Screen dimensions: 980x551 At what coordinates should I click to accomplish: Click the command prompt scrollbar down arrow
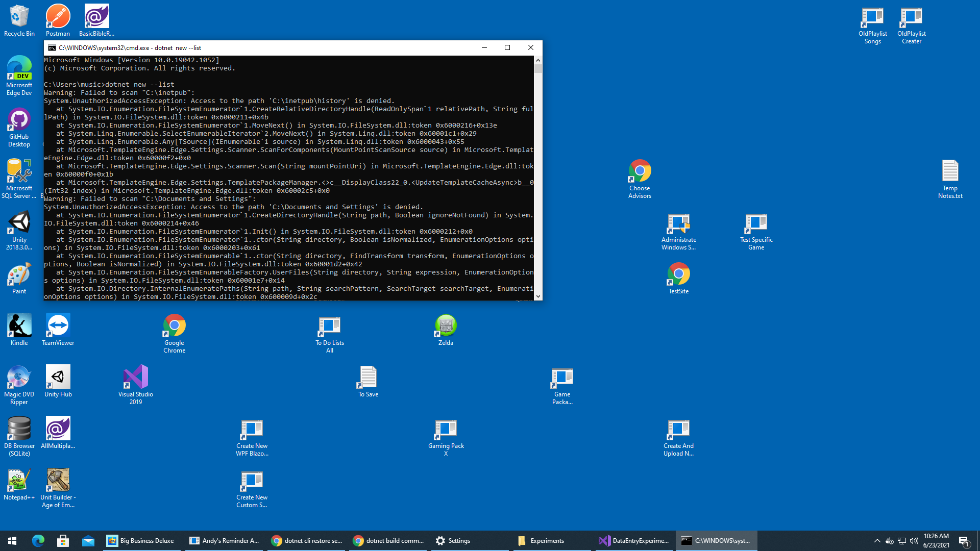tap(538, 296)
